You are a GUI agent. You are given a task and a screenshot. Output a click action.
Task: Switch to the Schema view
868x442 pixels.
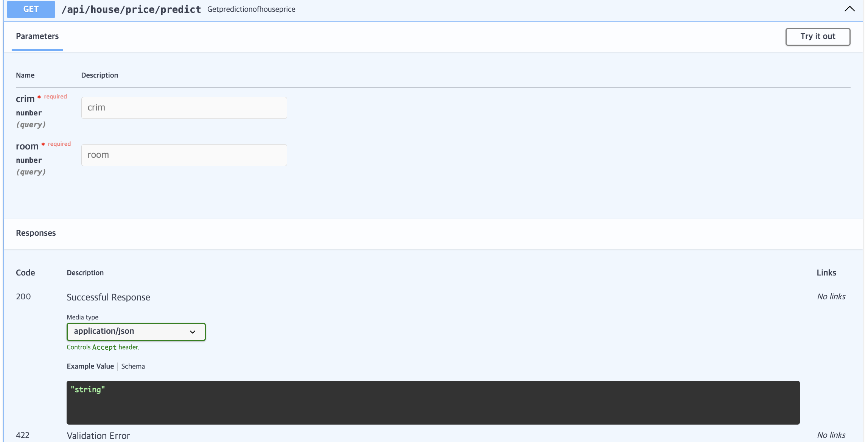coord(133,366)
